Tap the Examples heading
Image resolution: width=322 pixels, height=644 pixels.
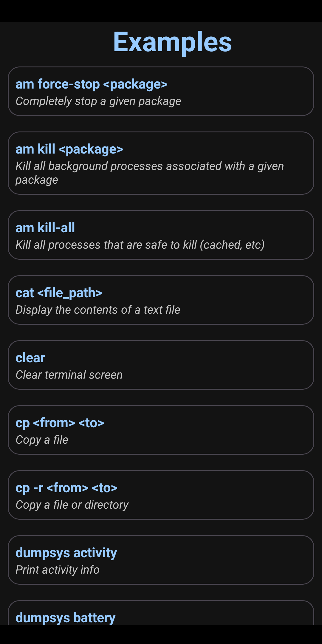[172, 42]
